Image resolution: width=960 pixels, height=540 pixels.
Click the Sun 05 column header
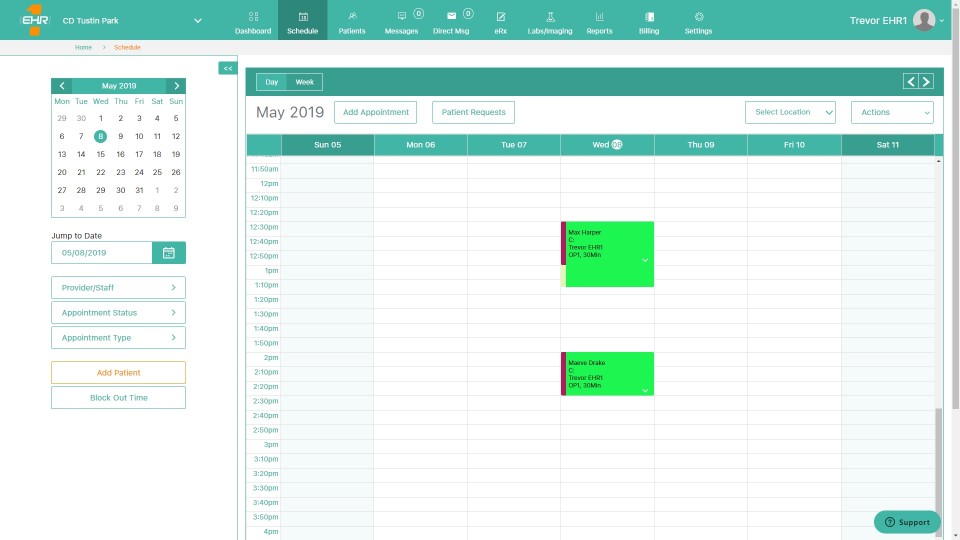[328, 145]
